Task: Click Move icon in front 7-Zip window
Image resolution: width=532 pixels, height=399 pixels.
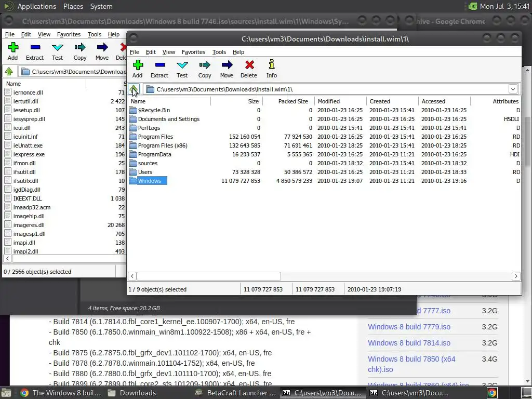Action: click(227, 65)
